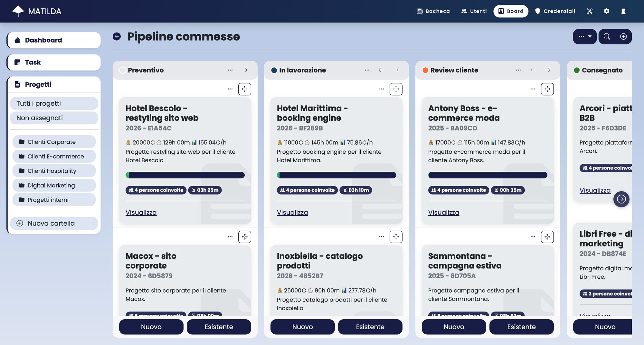Click Esistente button in Preventivo column
This screenshot has width=644, height=345.
click(x=219, y=327)
